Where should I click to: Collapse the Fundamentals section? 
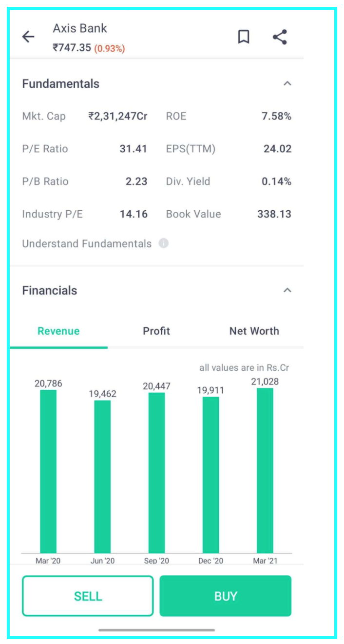coord(287,84)
